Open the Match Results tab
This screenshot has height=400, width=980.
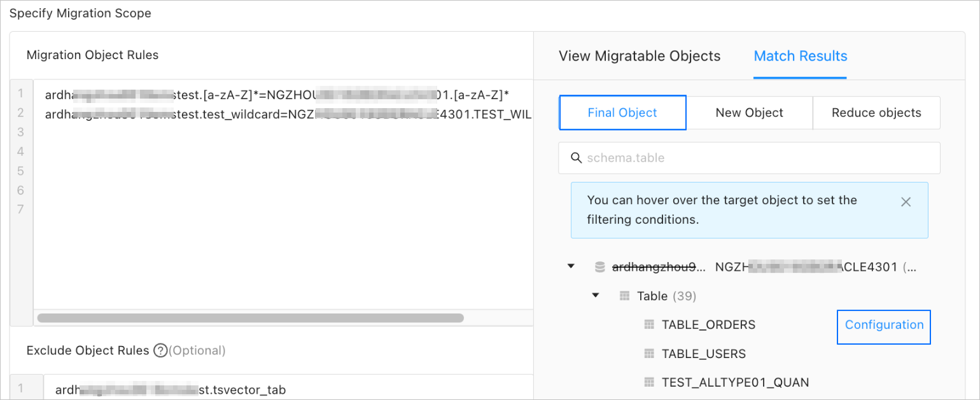tap(800, 56)
